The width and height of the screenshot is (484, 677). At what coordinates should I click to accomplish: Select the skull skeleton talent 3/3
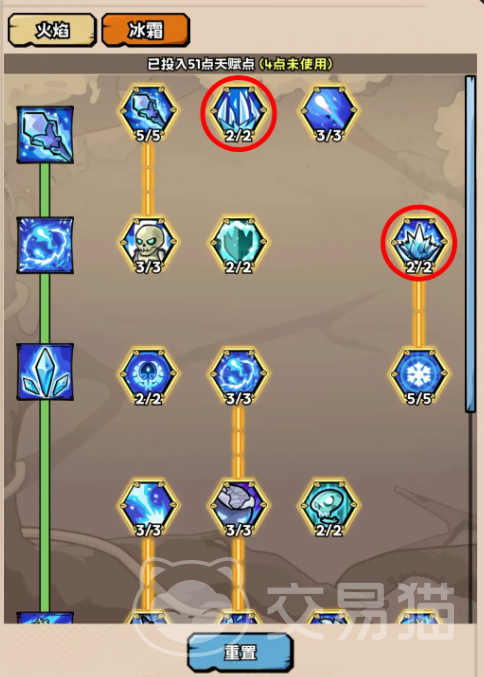pyautogui.click(x=148, y=245)
